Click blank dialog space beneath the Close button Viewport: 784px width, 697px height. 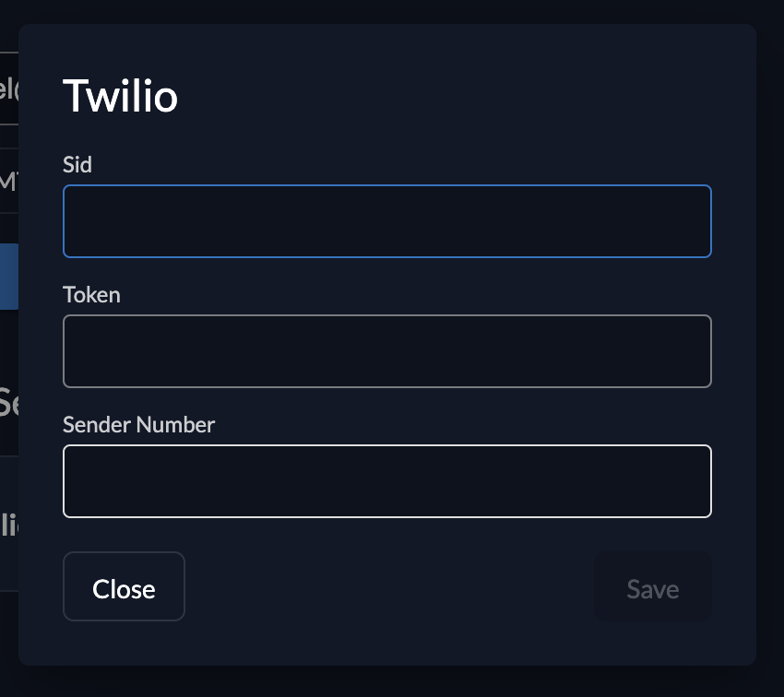pyautogui.click(x=124, y=644)
